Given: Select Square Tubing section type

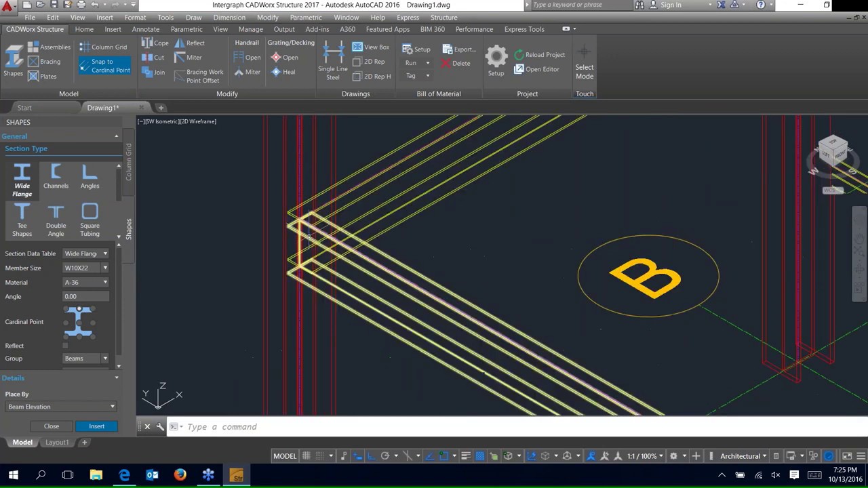Looking at the screenshot, I should click(x=90, y=220).
